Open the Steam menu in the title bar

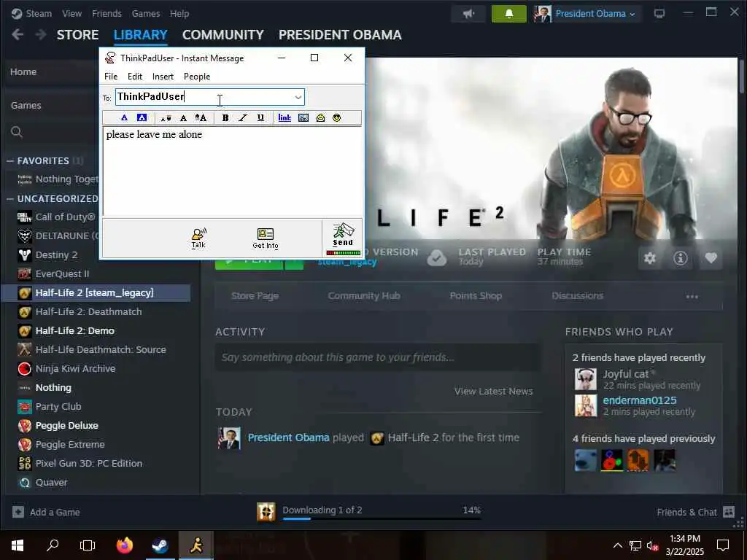tap(39, 13)
